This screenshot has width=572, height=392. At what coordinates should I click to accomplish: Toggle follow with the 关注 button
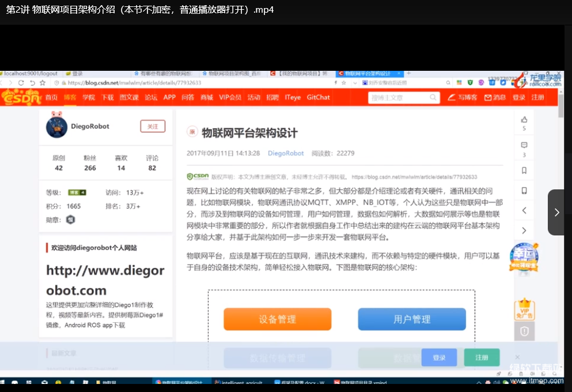tap(153, 127)
